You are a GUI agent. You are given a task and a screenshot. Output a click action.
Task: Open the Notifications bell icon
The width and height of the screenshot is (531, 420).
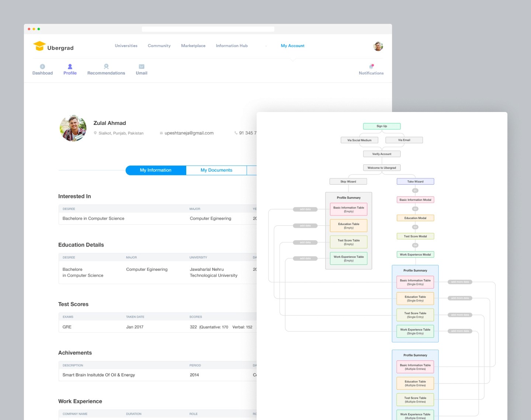(371, 66)
